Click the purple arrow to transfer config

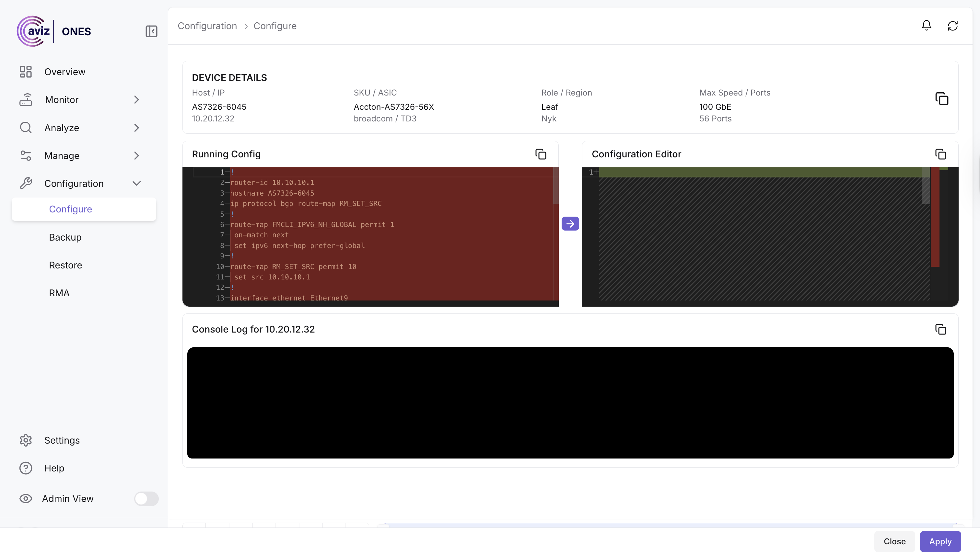point(570,224)
